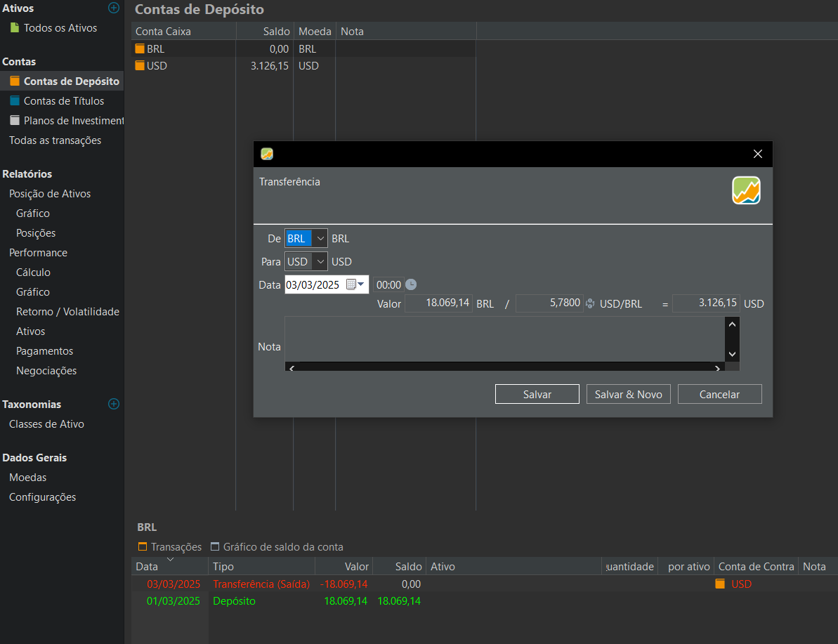Open Posições under Posição de Ativos
The height and width of the screenshot is (644, 838).
pos(36,232)
